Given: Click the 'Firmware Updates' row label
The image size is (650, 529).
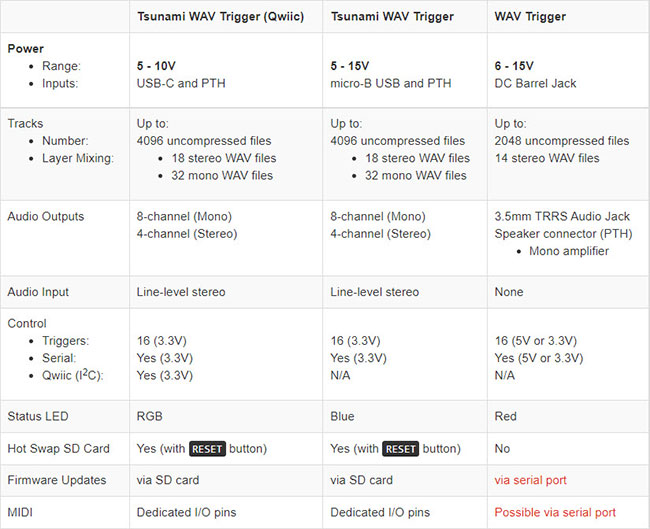Looking at the screenshot, I should 57,480.
